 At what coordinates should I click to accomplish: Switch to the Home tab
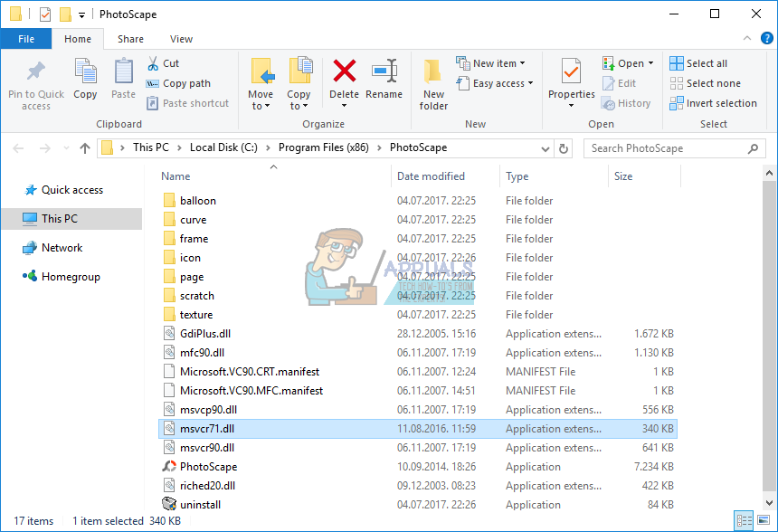(x=78, y=39)
